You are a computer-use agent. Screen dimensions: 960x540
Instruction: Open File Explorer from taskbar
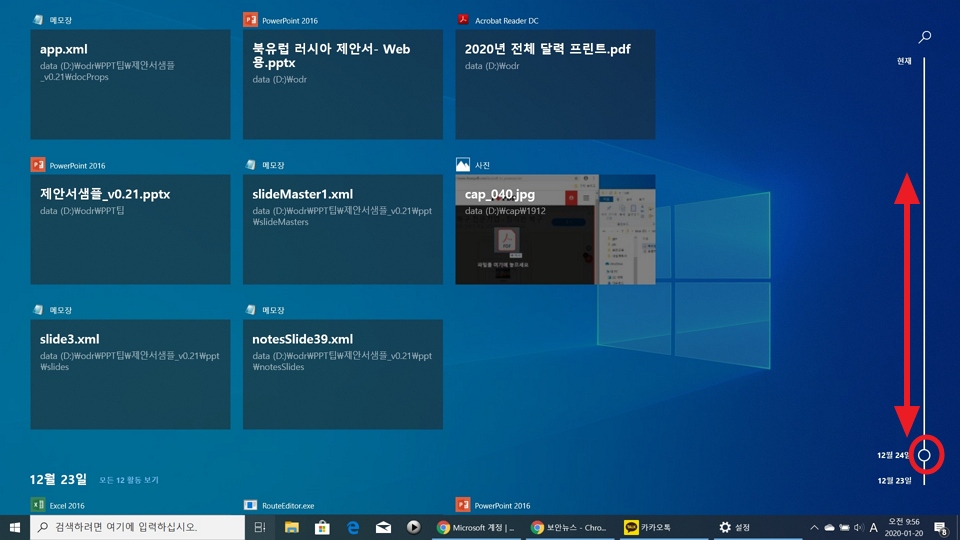tap(291, 527)
